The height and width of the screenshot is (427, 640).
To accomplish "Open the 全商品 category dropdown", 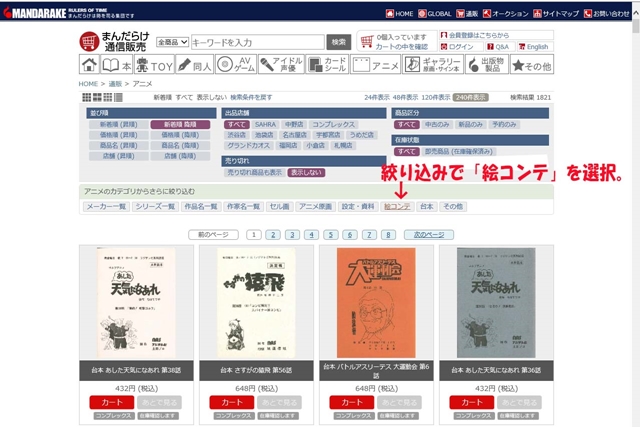I will (172, 42).
